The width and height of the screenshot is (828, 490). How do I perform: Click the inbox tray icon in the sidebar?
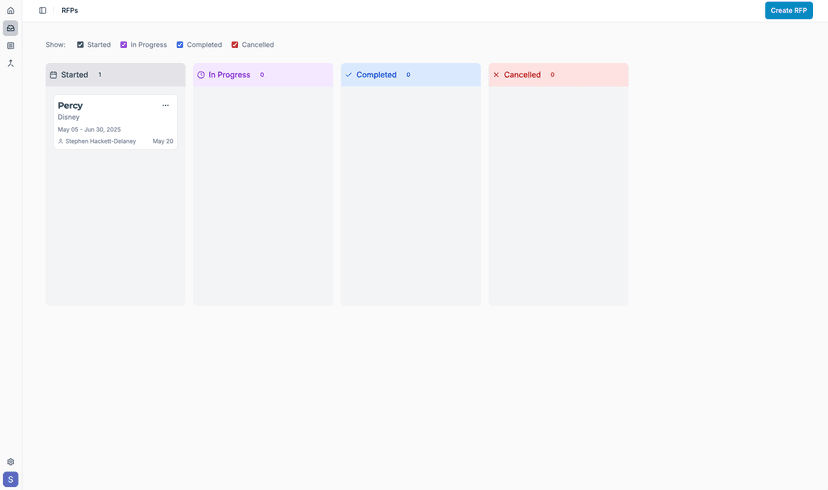pyautogui.click(x=10, y=28)
